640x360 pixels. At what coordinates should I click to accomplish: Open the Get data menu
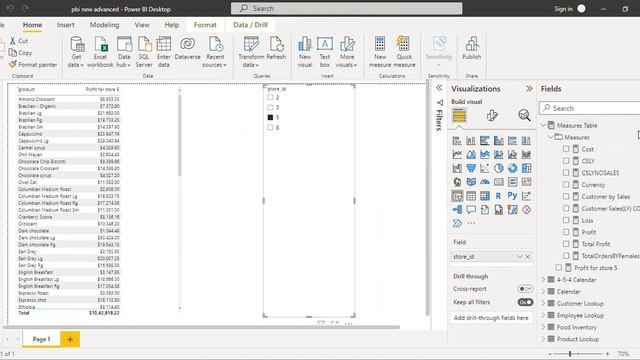76,52
